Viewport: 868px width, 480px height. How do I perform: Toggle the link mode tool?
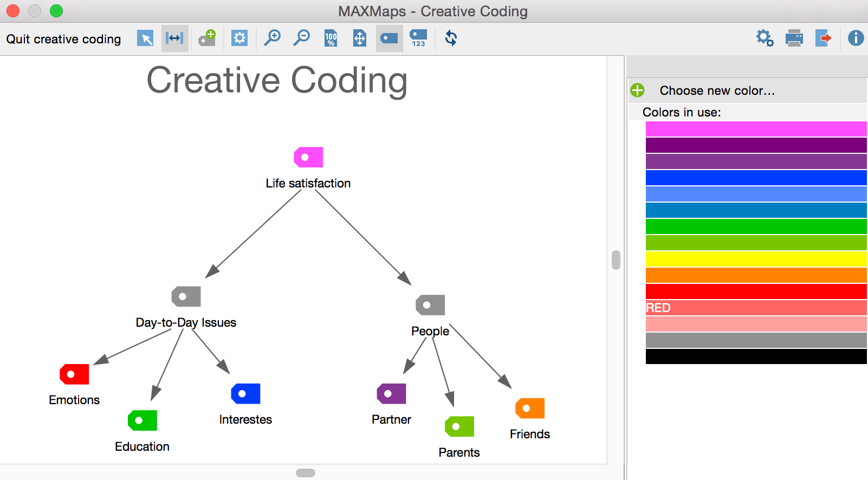click(174, 38)
